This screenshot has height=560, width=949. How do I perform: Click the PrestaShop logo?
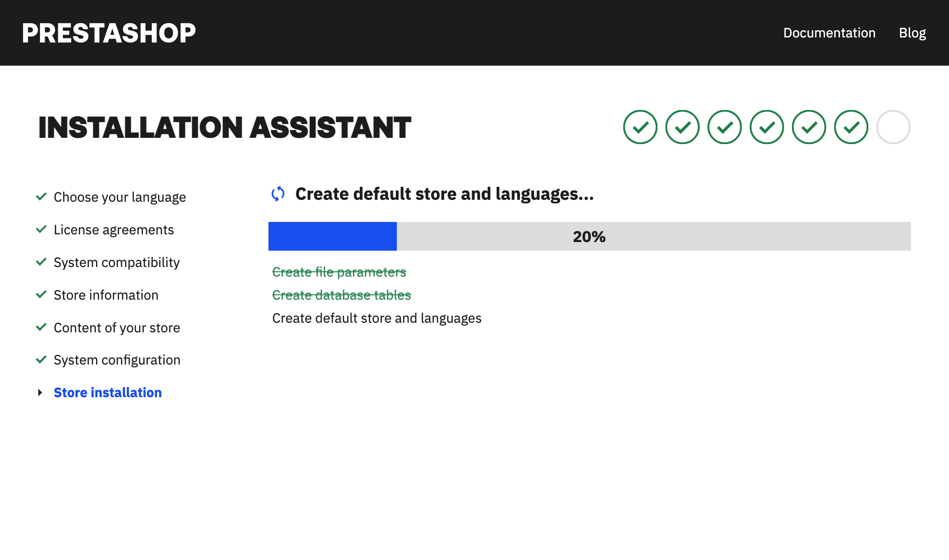pos(109,33)
